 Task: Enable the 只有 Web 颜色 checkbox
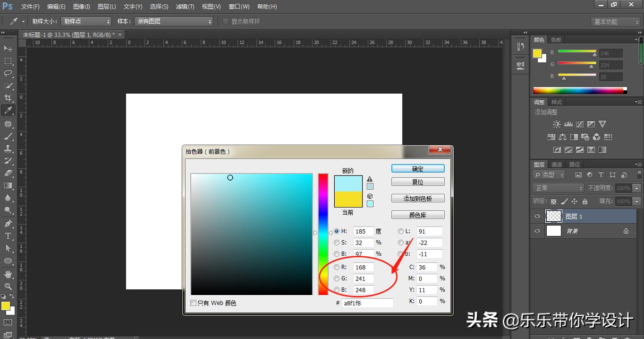pos(193,303)
